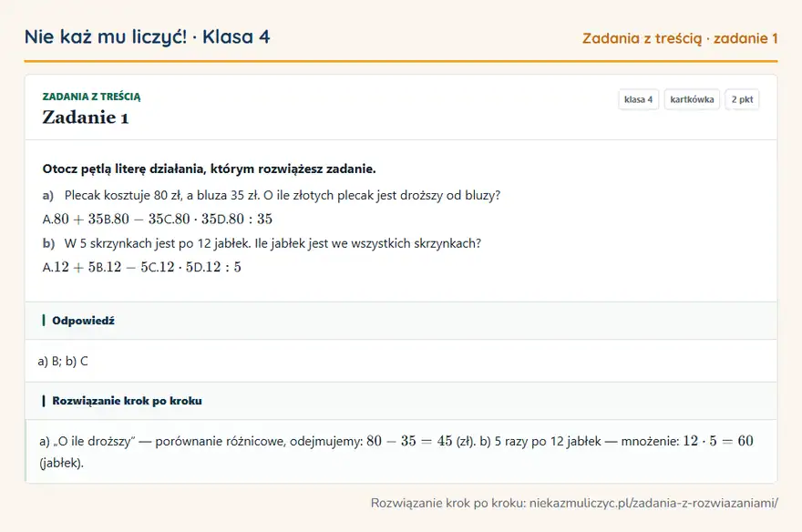Viewport: 802px width, 532px height.
Task: Click question a) about plecak and bluza
Action: tap(271, 195)
